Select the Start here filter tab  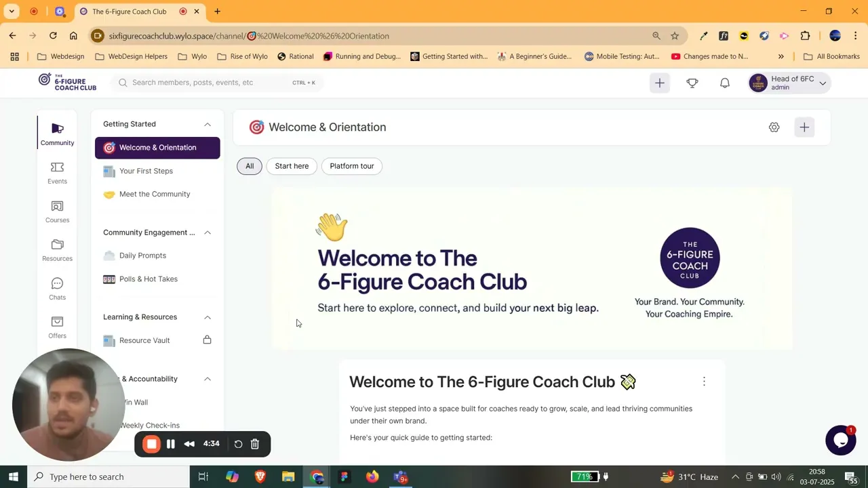tap(292, 166)
